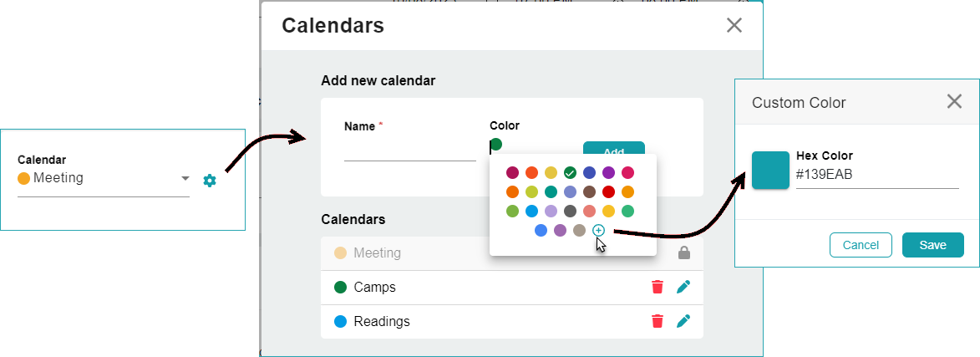The width and height of the screenshot is (980, 357).
Task: Close the Calendars dialog
Action: click(734, 25)
